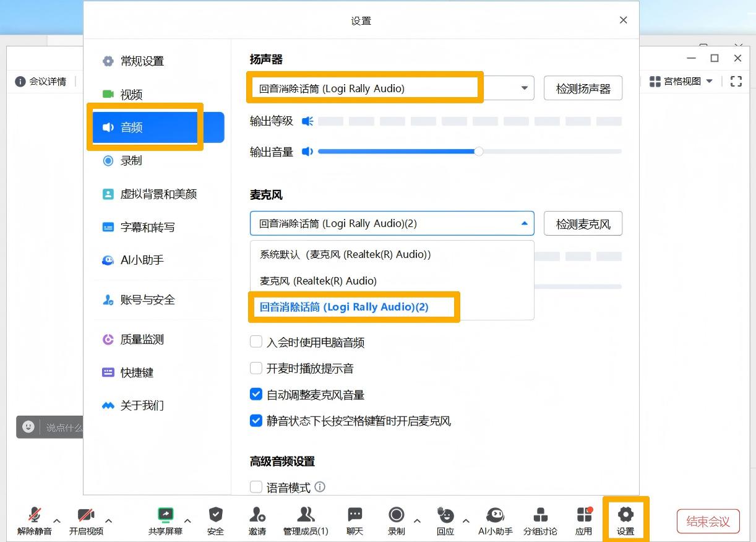The image size is (756, 542).
Task: Click the 解除静音 microphone icon
Action: coord(35,515)
